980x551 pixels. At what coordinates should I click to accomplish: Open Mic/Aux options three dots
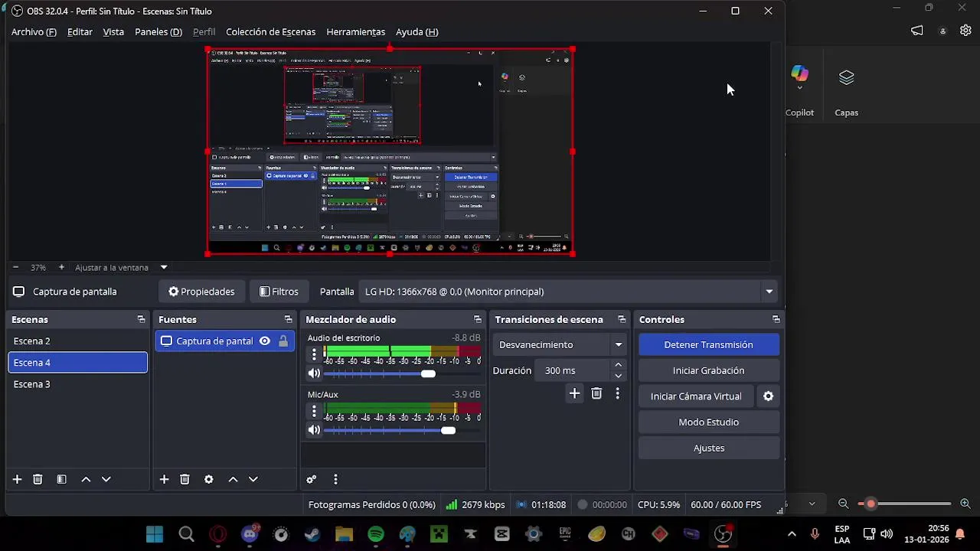tap(314, 411)
